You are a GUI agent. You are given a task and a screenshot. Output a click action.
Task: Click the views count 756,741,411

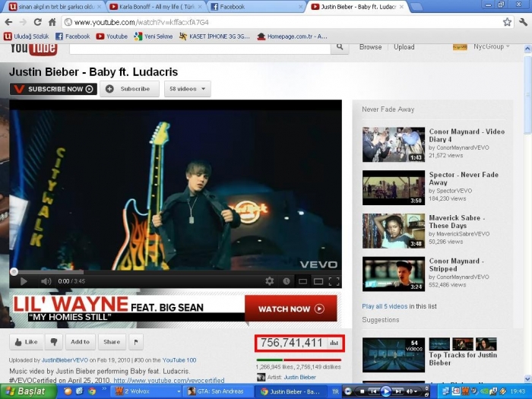(291, 343)
